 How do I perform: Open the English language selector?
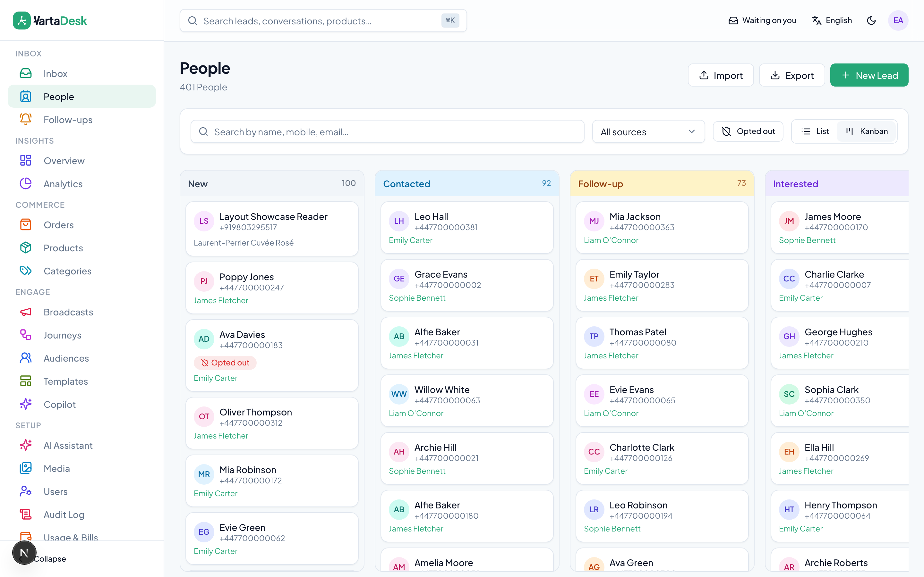click(x=832, y=21)
